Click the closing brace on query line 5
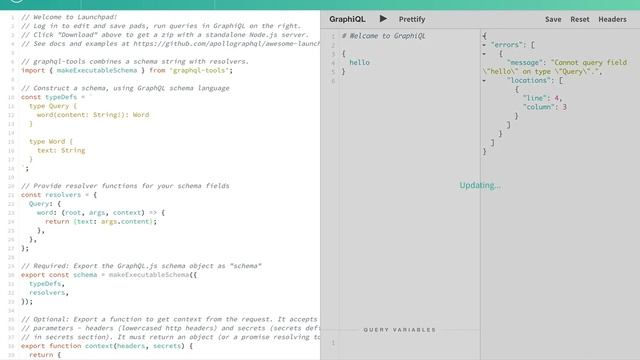Screen dimensions: 640x360 pos(344,71)
